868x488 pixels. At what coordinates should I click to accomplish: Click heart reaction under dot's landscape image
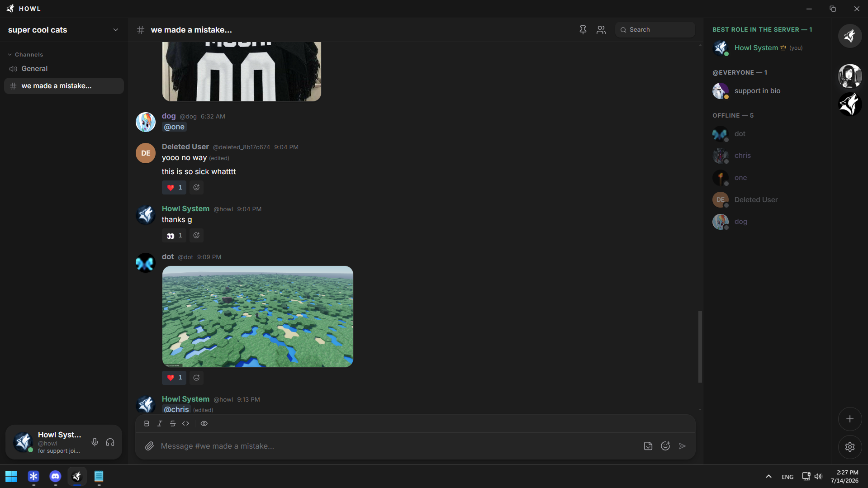coord(174,378)
